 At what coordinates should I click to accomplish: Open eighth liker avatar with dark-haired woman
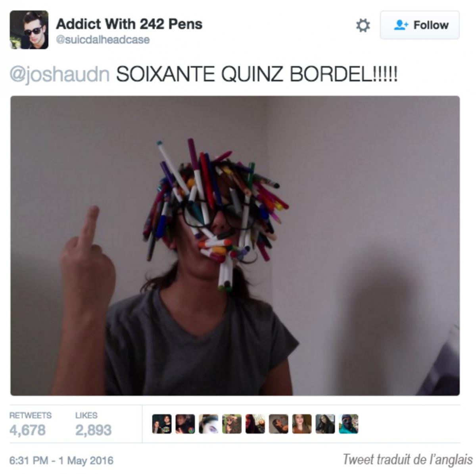[x=325, y=424]
